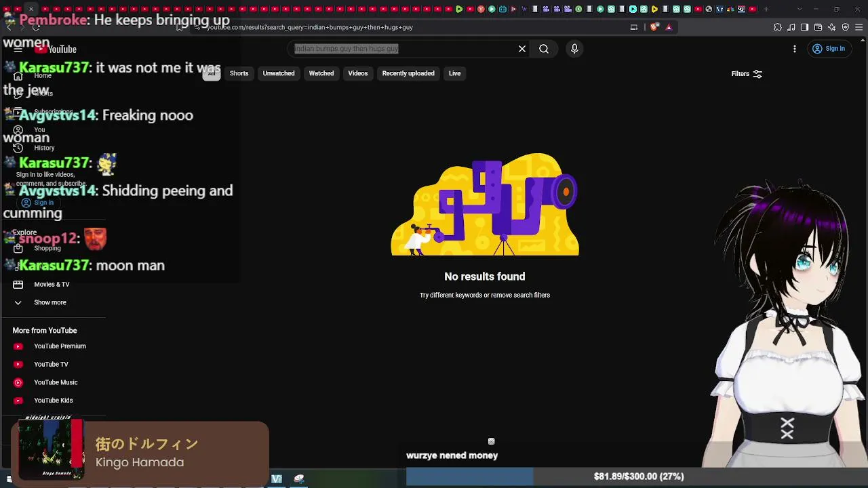868x488 pixels.
Task: Click the down-chevron icon beside Show more
Action: tap(18, 302)
